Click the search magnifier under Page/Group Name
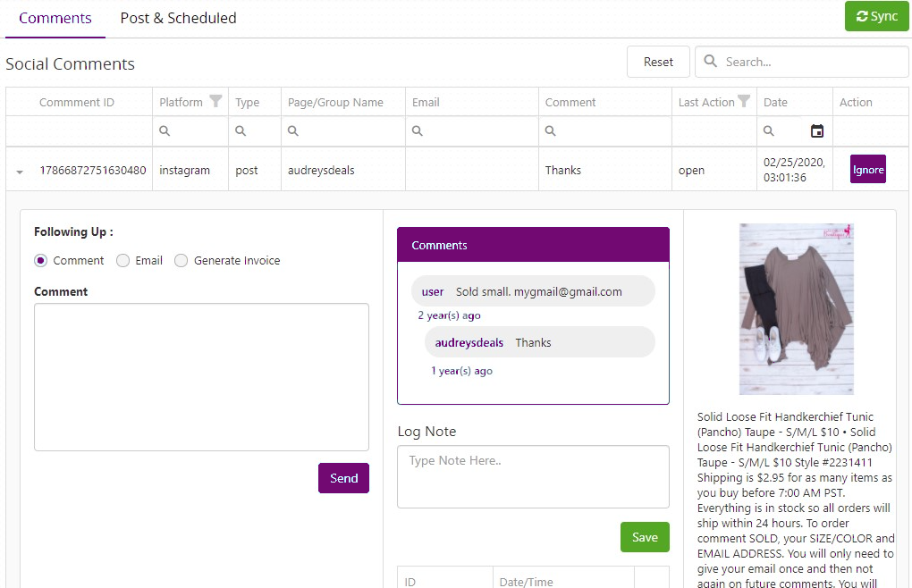The height and width of the screenshot is (588, 912). click(x=293, y=130)
